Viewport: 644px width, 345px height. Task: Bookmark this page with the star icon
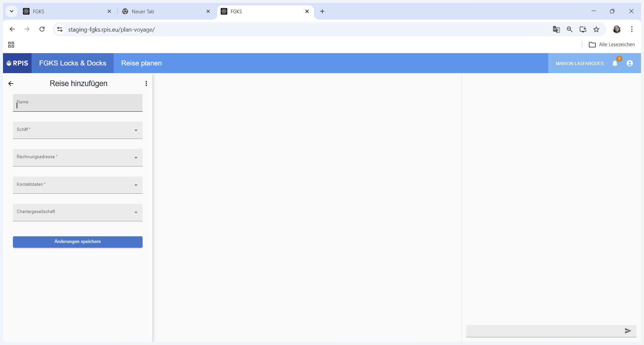(596, 29)
